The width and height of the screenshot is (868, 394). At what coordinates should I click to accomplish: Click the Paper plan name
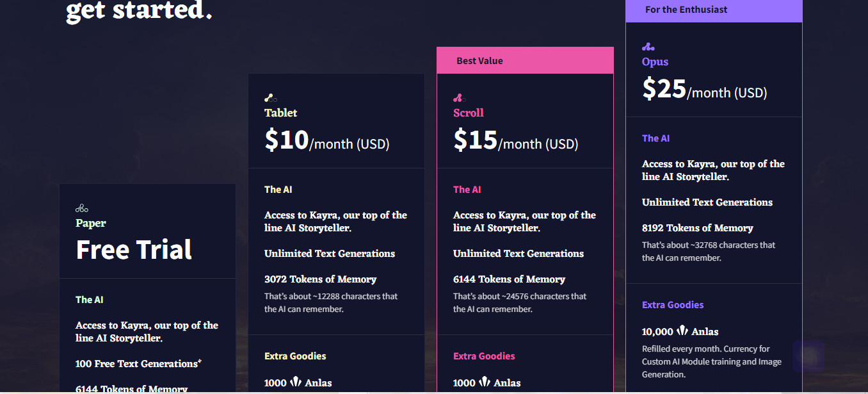click(x=91, y=223)
